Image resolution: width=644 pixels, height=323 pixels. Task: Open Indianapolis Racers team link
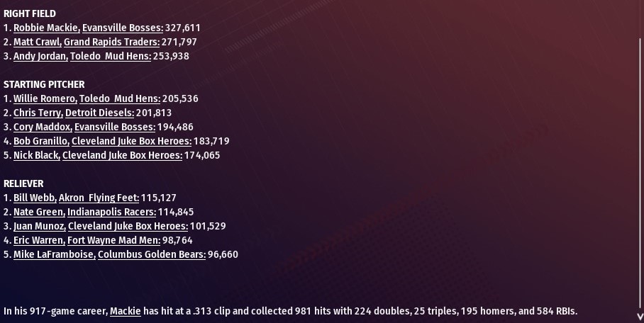pos(112,212)
